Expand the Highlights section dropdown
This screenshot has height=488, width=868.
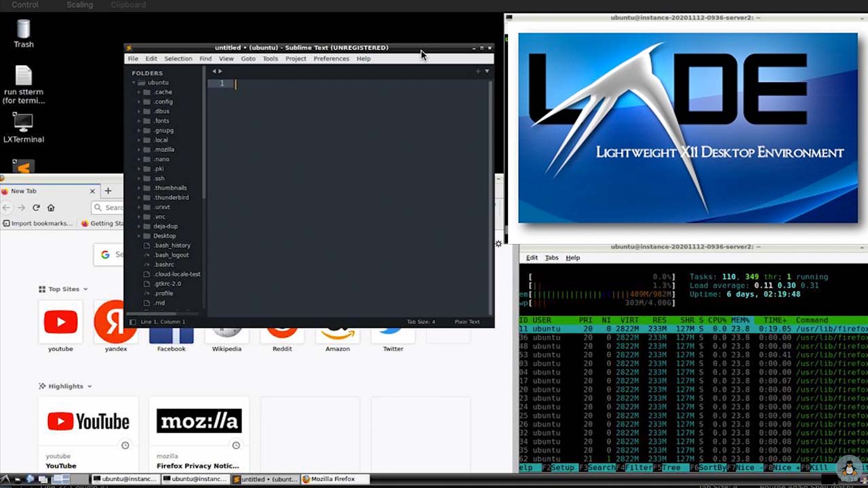tap(90, 386)
